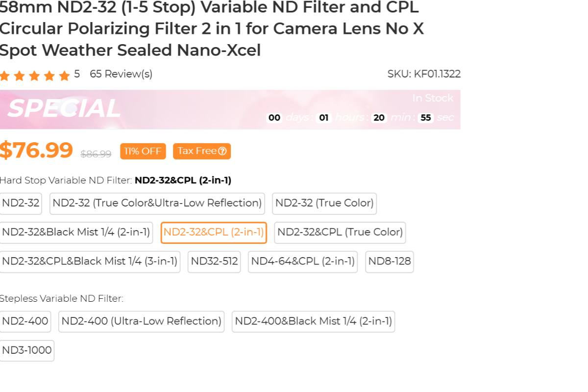Choose ND2-32&CPL (True Color) variant
The image size is (588, 392).
(340, 233)
